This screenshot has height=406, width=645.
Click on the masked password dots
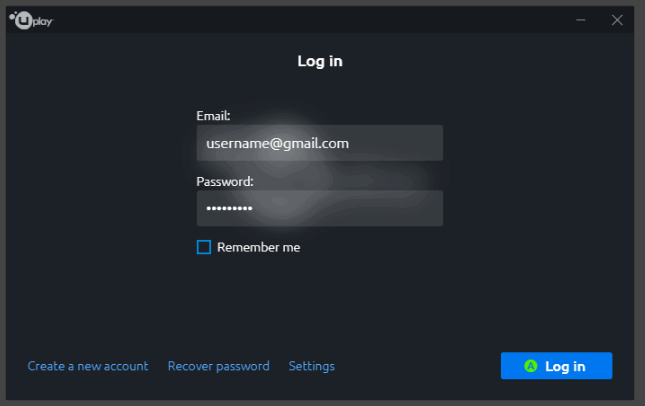(229, 208)
